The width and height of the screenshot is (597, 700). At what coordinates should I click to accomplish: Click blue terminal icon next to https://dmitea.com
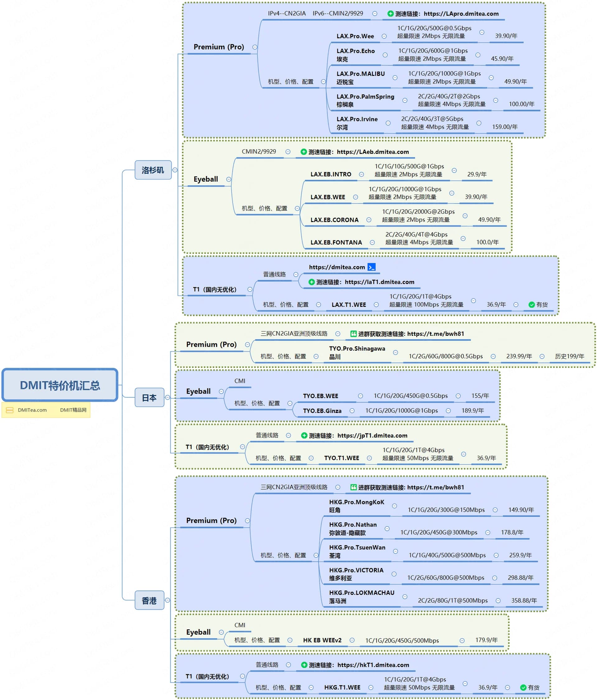click(371, 267)
